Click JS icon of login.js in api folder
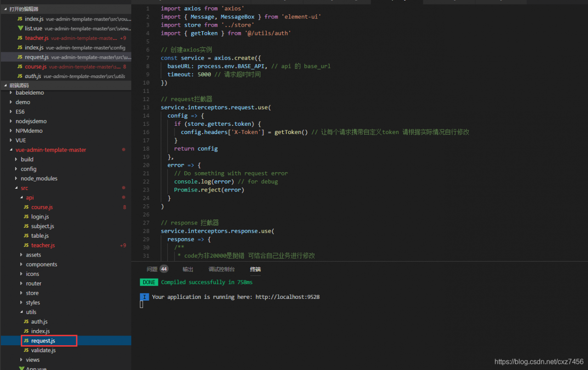 [26, 217]
